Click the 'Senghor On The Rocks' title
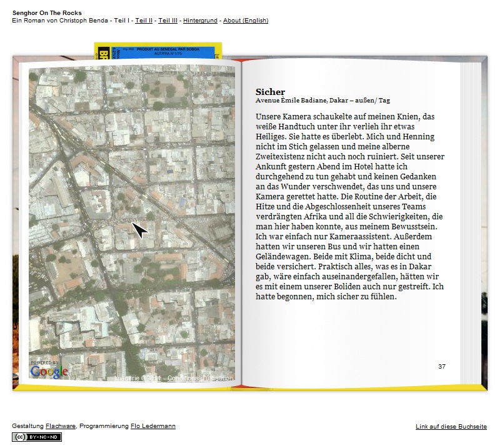The width and height of the screenshot is (502, 448). pyautogui.click(x=47, y=12)
